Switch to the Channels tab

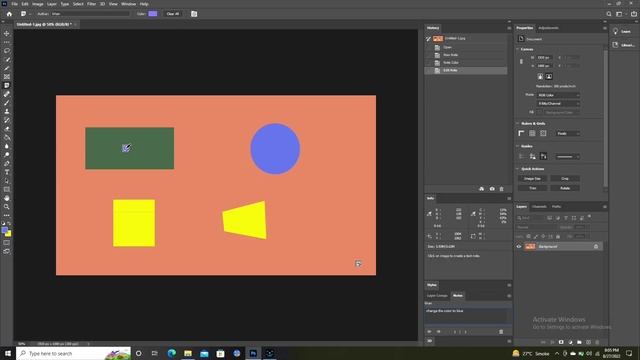(x=539, y=207)
